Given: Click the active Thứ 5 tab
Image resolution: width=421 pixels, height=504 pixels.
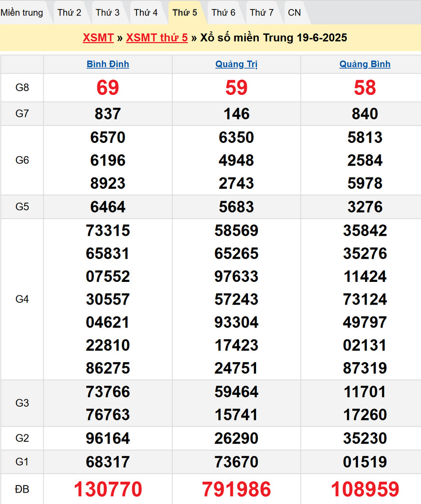Looking at the screenshot, I should click(x=185, y=13).
